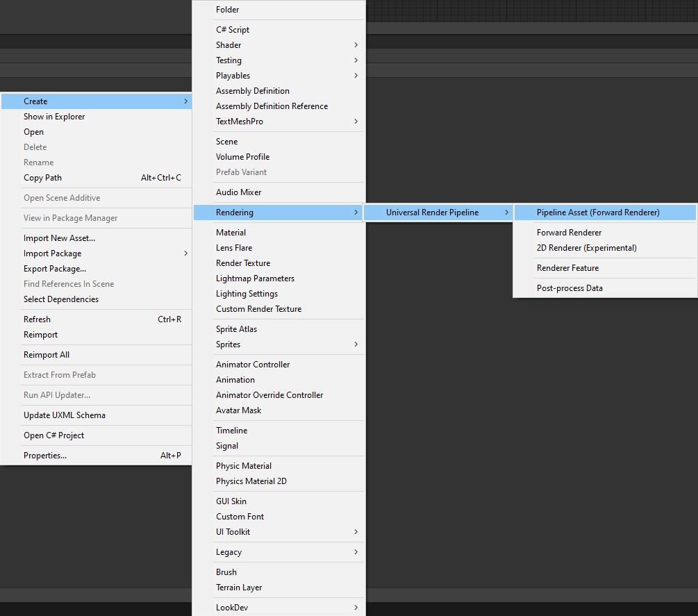Select Pipeline Asset (Forward Renderer) option

pyautogui.click(x=597, y=213)
